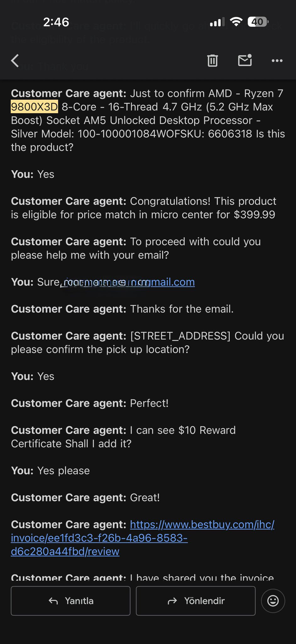Open the emoji reaction smiley button
296x644 pixels.
[273, 601]
